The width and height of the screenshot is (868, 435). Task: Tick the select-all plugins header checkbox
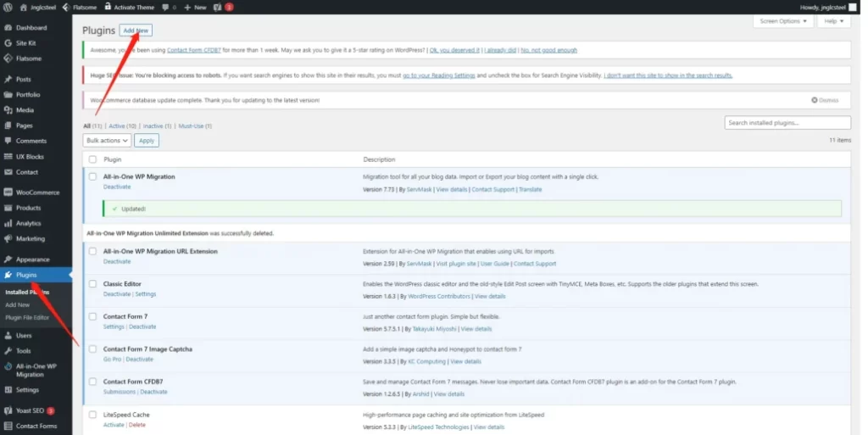point(92,159)
